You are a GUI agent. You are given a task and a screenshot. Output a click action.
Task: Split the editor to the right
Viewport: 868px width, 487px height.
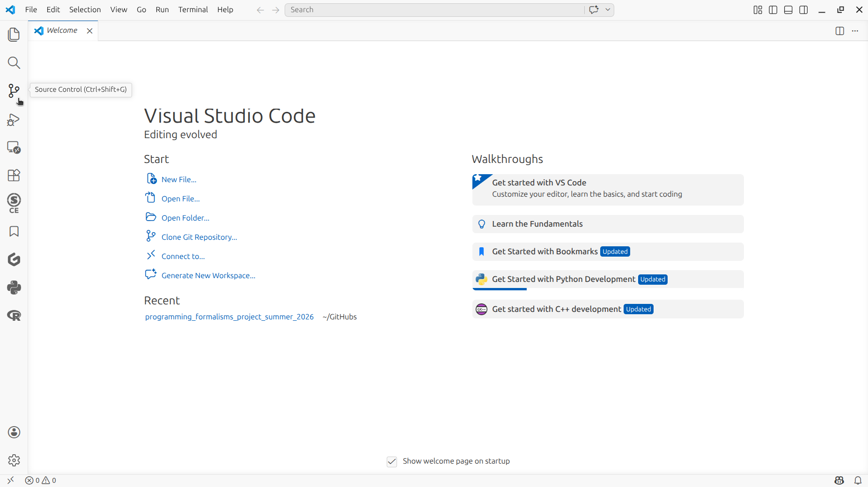click(x=840, y=31)
